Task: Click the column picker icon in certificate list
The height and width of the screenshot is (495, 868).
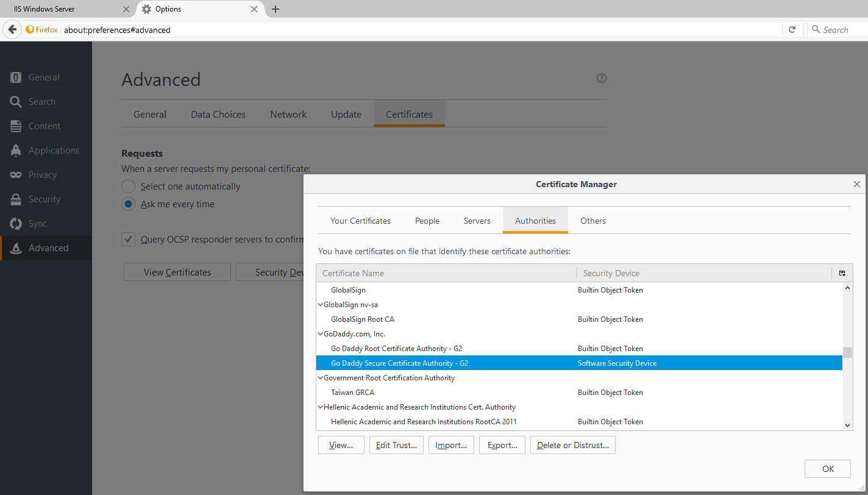Action: click(842, 273)
